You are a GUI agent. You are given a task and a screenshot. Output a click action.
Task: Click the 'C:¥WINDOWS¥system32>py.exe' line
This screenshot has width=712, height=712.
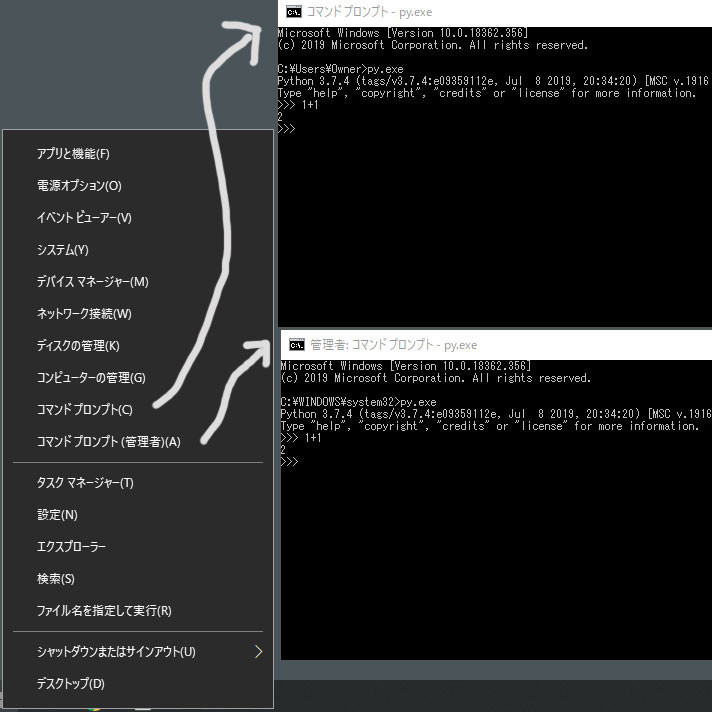click(358, 402)
